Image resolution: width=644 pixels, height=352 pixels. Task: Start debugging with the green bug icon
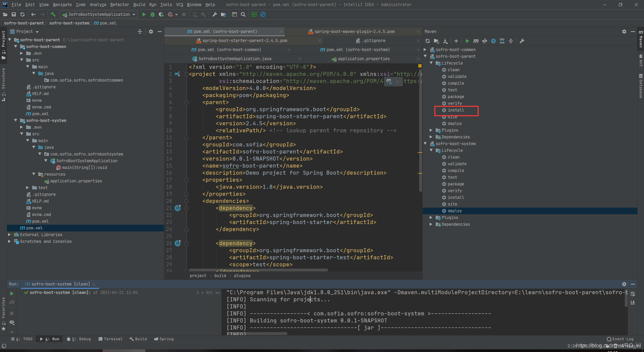coord(153,14)
